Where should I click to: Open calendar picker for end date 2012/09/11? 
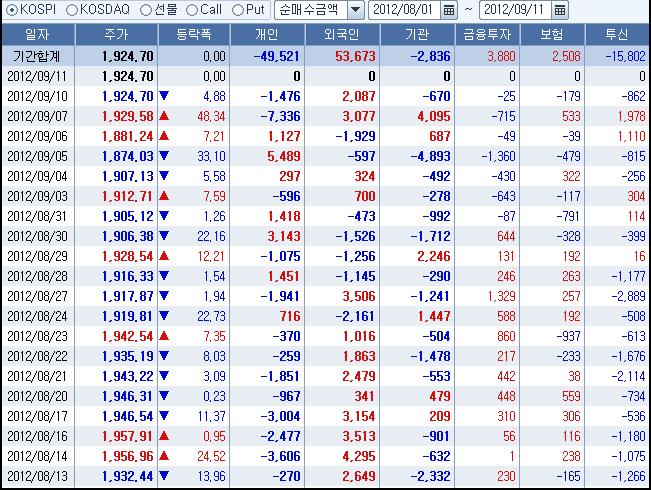click(560, 10)
